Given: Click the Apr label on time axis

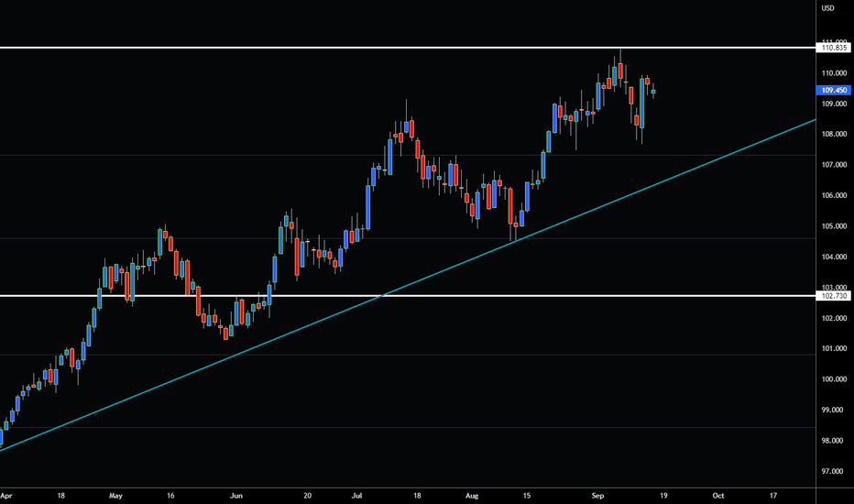Looking at the screenshot, I should [6, 496].
